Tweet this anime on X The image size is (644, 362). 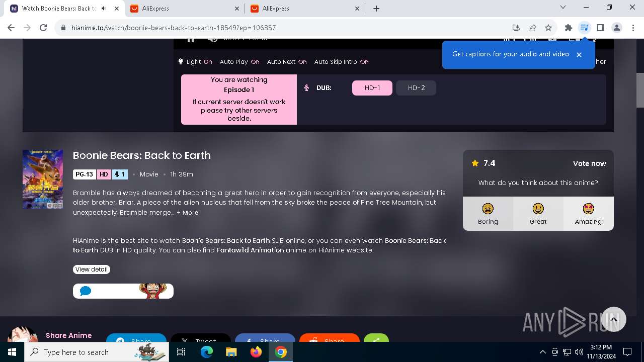200,338
